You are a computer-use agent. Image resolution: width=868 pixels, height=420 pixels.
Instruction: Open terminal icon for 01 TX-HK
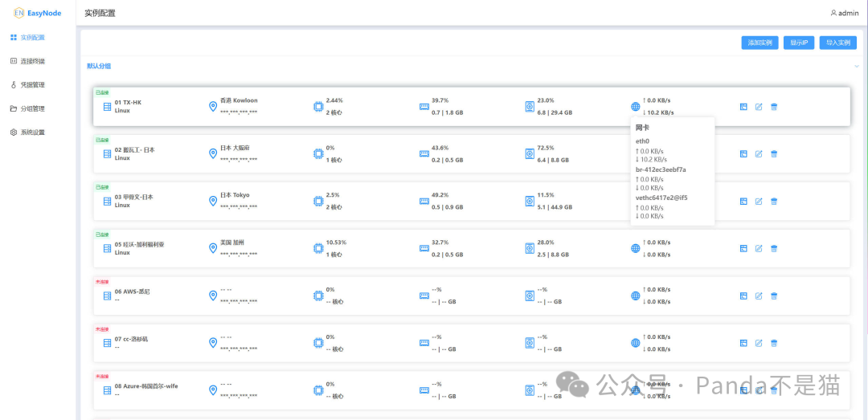[743, 107]
